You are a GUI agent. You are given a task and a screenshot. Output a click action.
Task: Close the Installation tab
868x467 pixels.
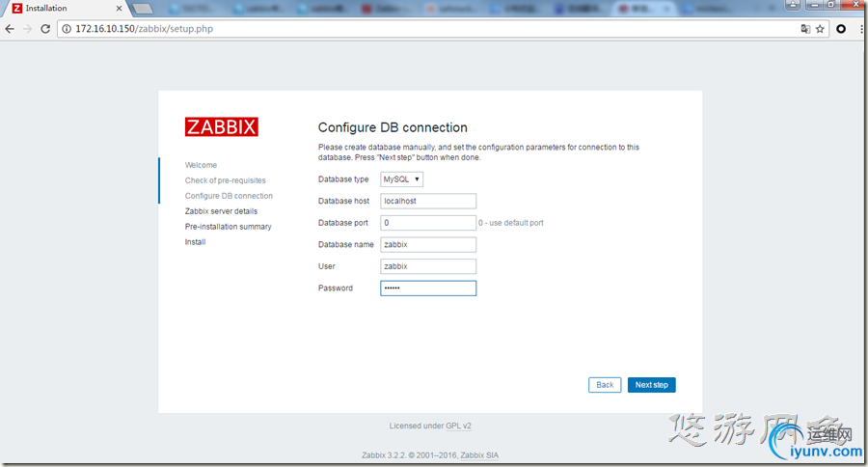(x=119, y=9)
